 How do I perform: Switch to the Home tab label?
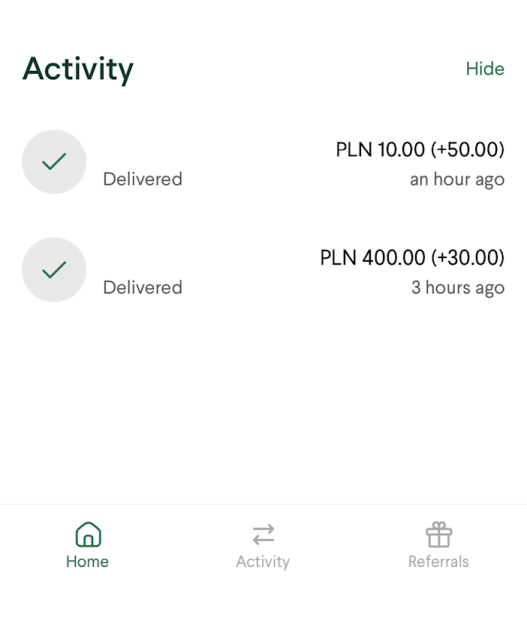click(x=87, y=561)
